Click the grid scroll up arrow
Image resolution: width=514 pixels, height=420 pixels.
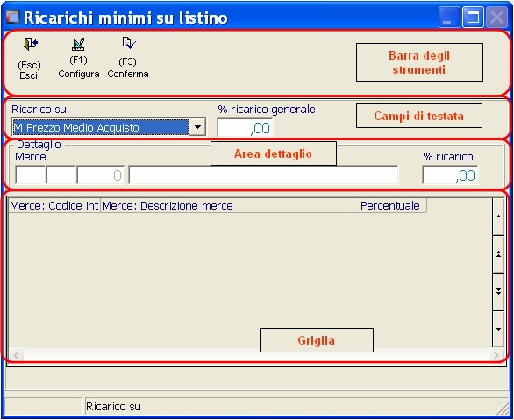pos(498,217)
